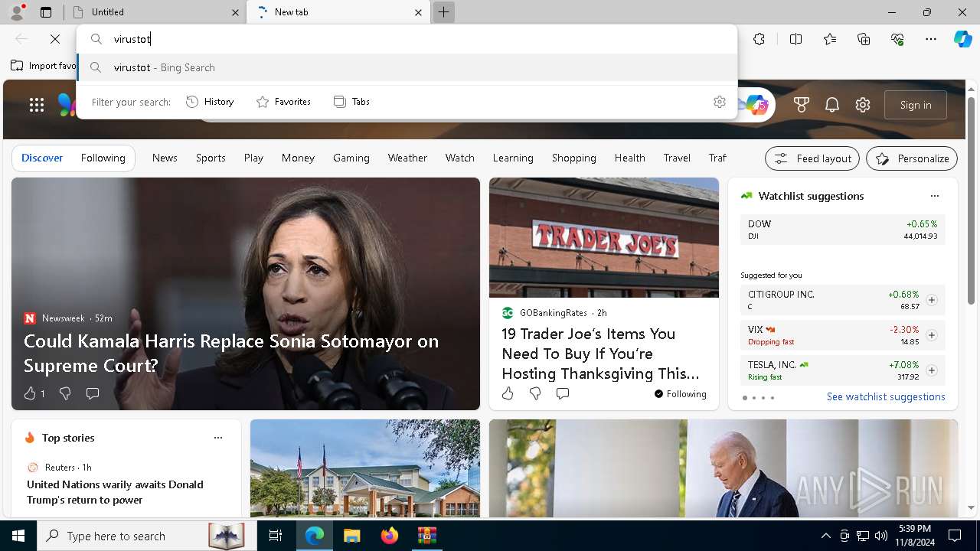
Task: Dislike the Kamala Harris article
Action: tap(65, 393)
